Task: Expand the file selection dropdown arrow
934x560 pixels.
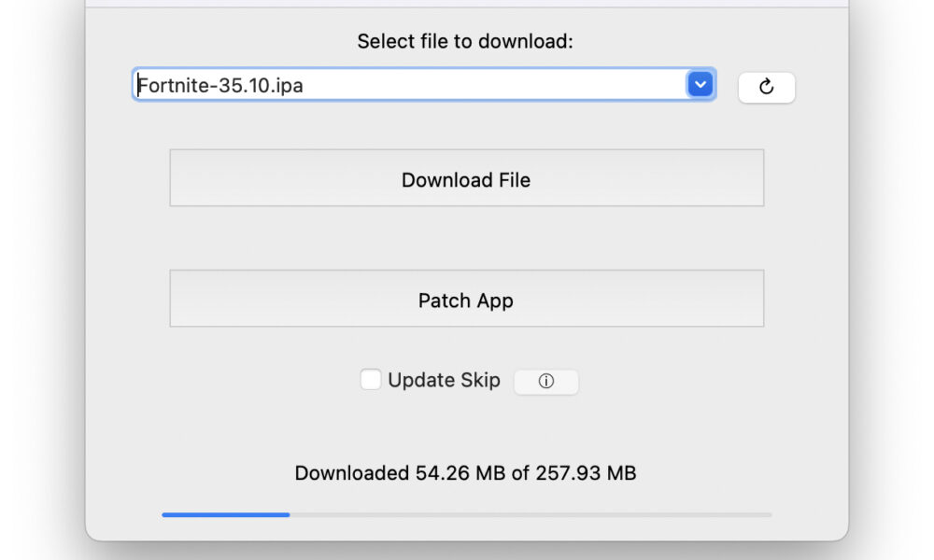Action: [x=700, y=85]
